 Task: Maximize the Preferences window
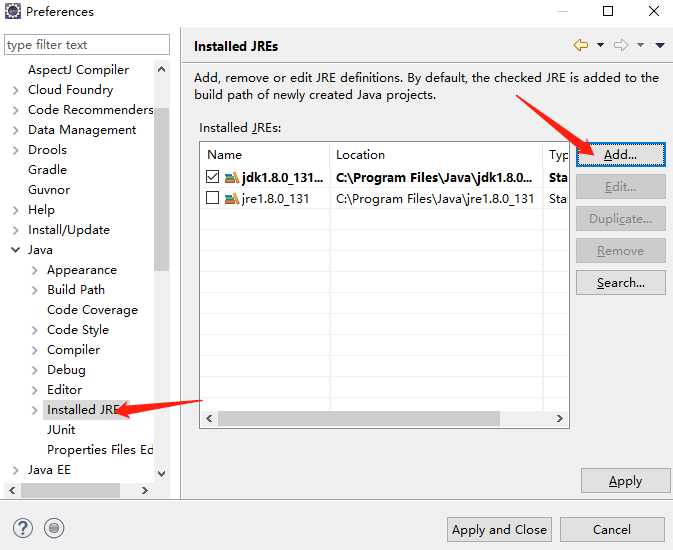(608, 11)
